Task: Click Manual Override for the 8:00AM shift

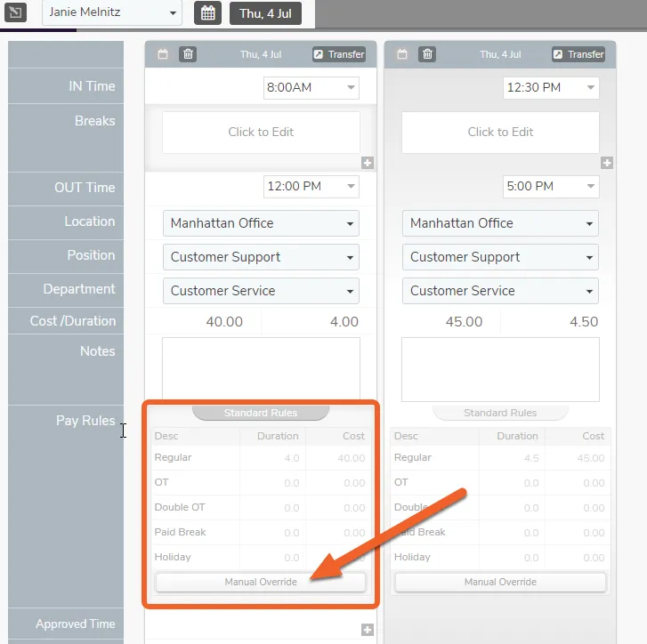Action: point(261,582)
